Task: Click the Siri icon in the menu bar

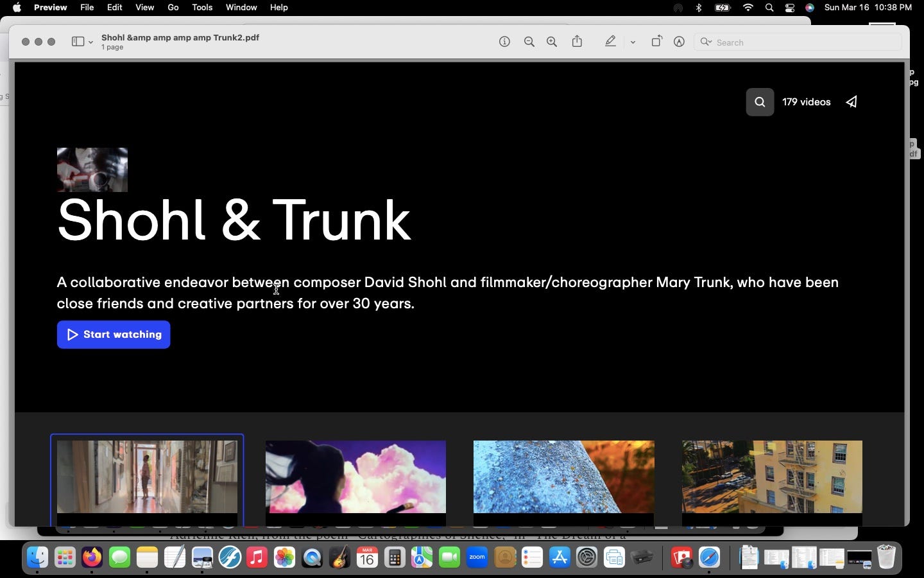Action: [x=810, y=8]
